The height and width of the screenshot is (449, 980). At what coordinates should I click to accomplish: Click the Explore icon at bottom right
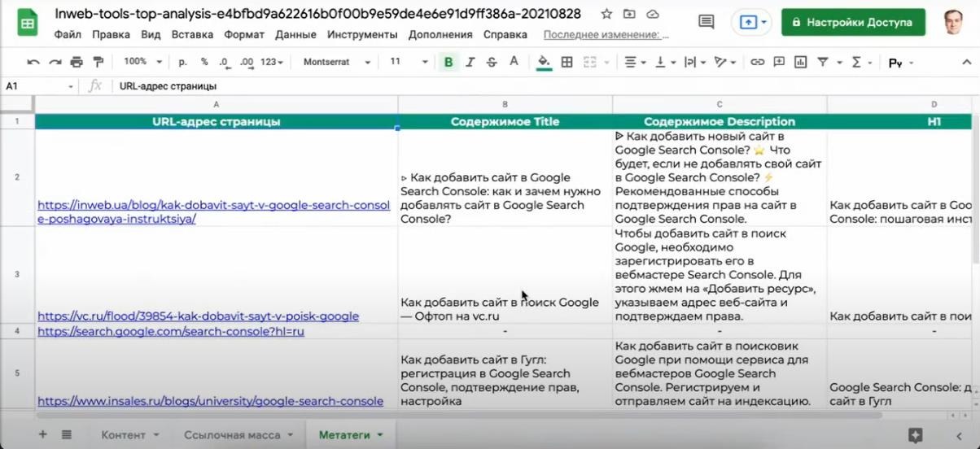click(x=915, y=435)
